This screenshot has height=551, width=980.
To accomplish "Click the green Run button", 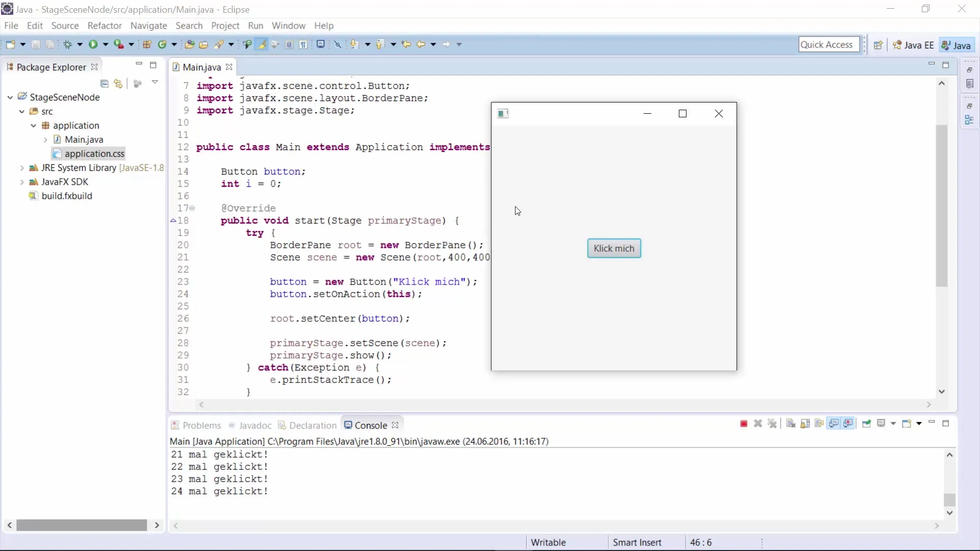I will pos(93,44).
